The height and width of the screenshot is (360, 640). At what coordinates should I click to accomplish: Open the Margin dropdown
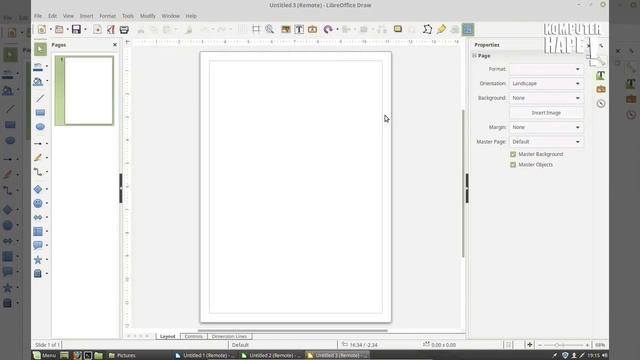pos(546,127)
